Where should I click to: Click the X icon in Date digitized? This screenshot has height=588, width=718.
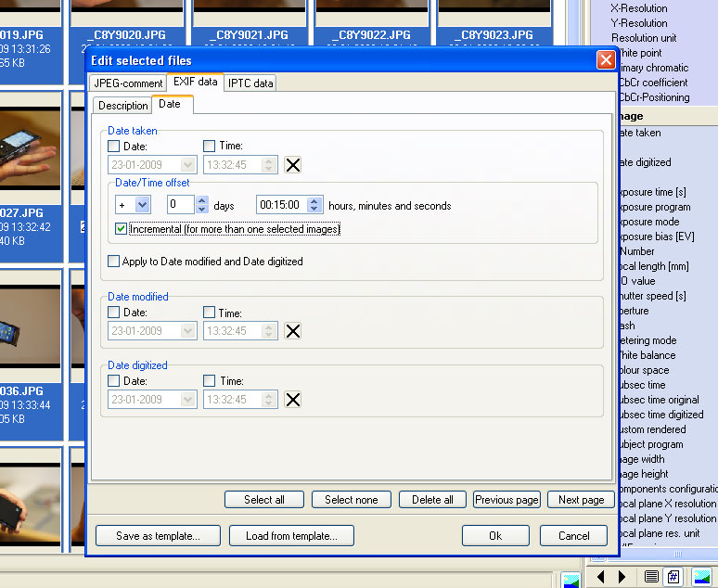pyautogui.click(x=292, y=400)
